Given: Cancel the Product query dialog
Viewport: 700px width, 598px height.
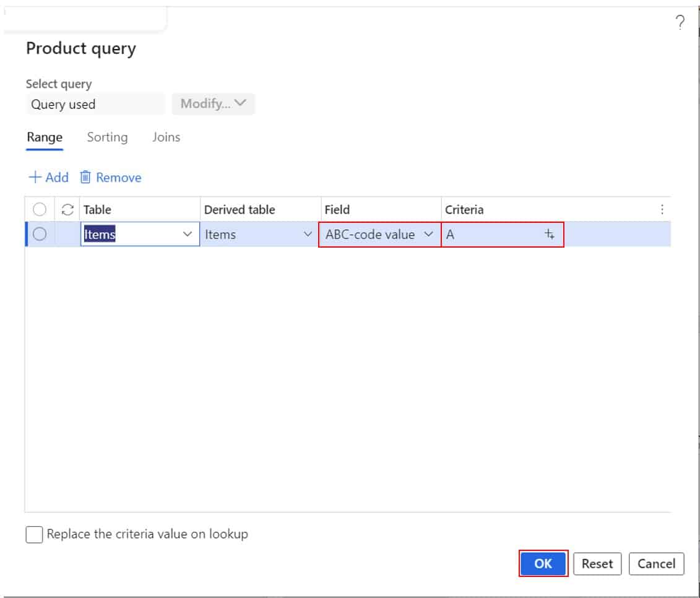Looking at the screenshot, I should 656,564.
